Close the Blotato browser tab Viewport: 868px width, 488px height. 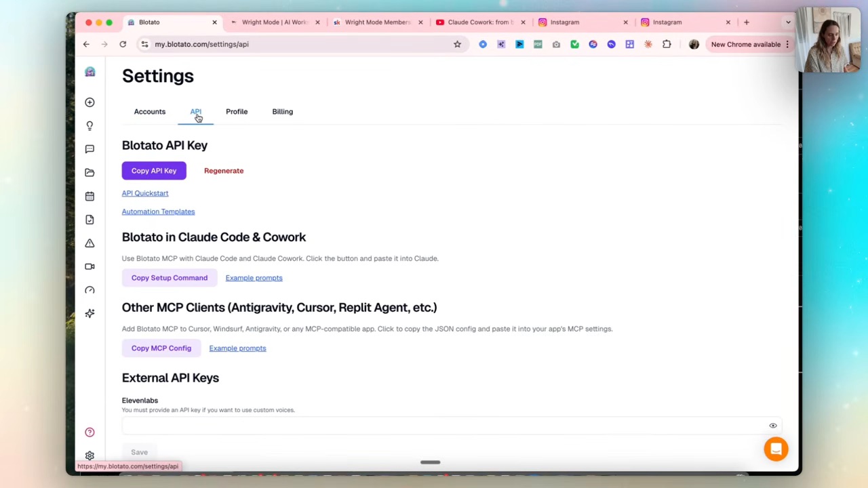tap(214, 22)
